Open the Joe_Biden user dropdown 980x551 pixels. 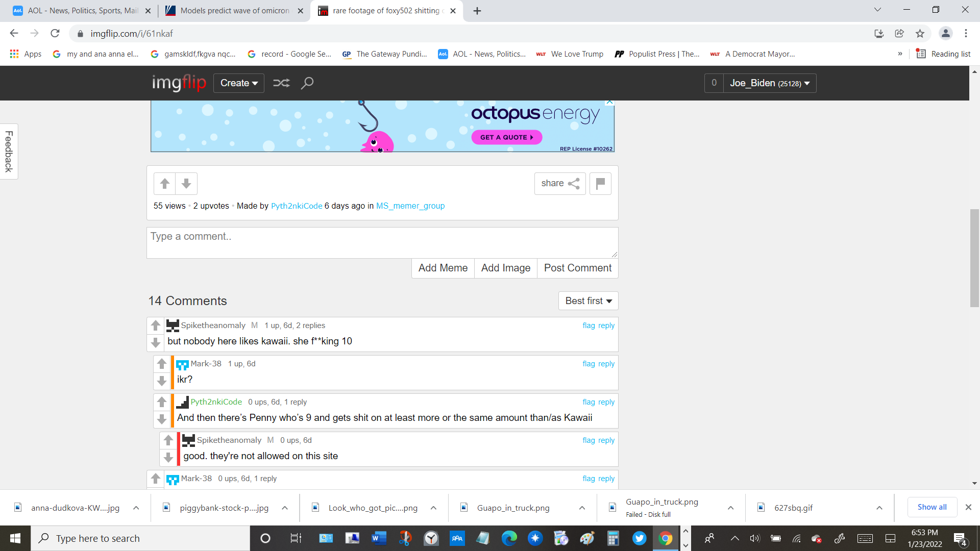pyautogui.click(x=770, y=83)
